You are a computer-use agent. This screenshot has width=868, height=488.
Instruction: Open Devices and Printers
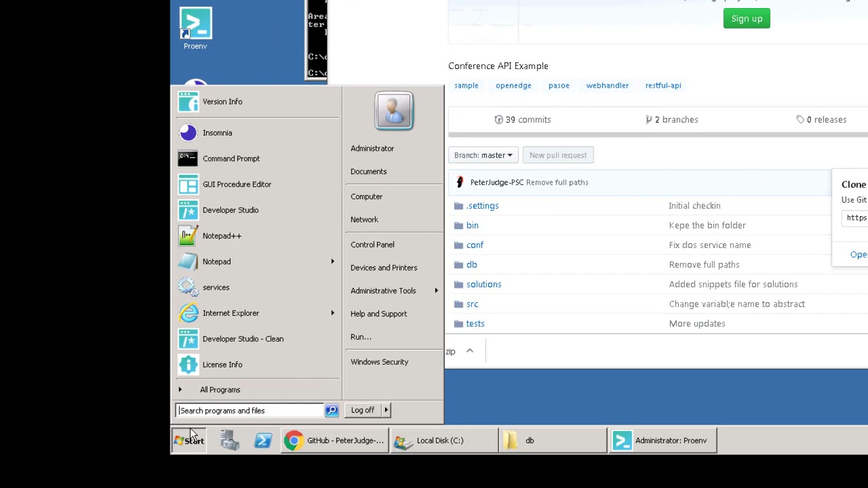384,268
